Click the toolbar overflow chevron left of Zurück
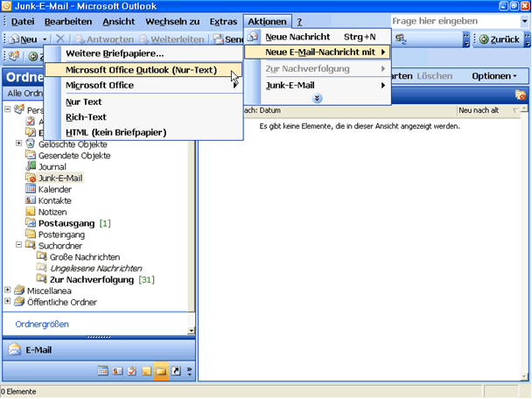 coord(466,39)
